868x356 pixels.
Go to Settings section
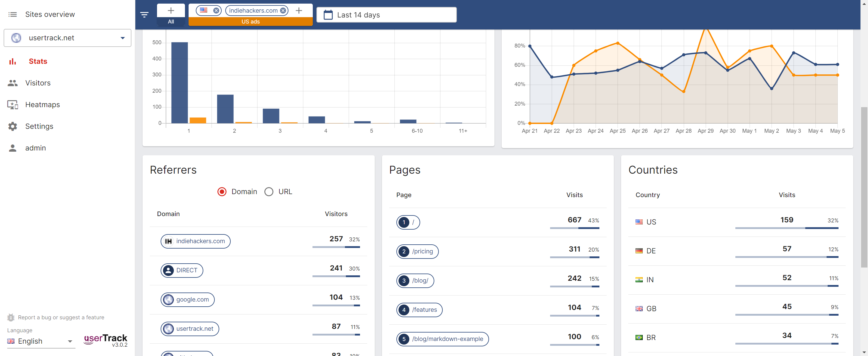coord(39,126)
